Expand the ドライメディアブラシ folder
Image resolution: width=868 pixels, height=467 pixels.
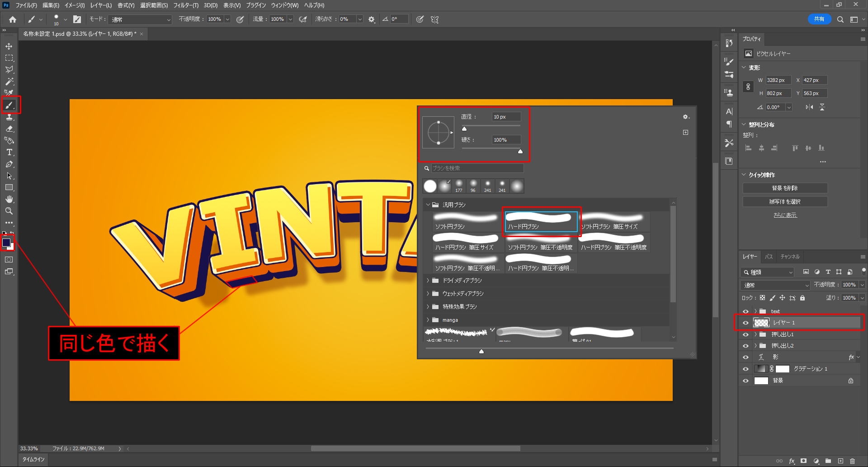(x=428, y=281)
